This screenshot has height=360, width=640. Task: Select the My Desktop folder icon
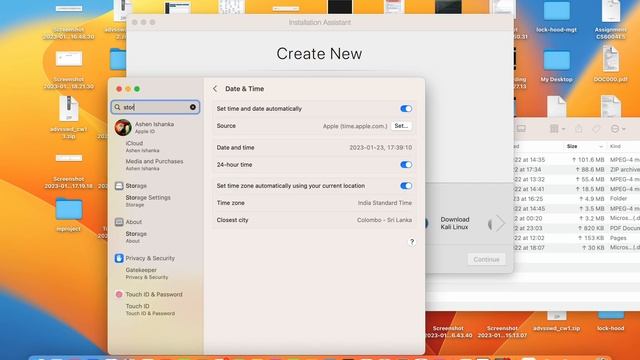(557, 66)
